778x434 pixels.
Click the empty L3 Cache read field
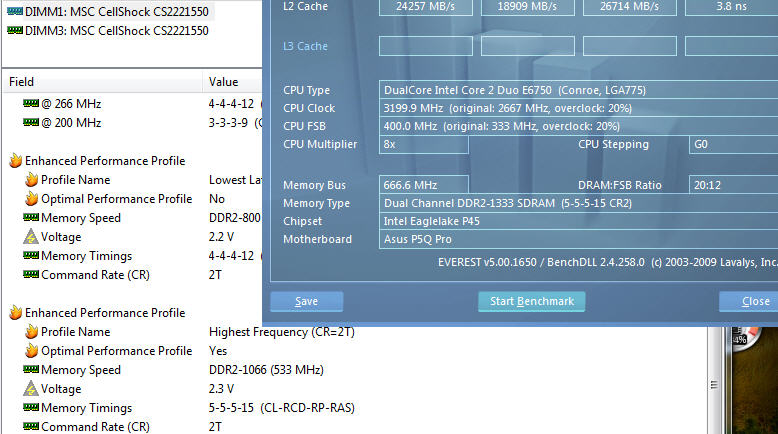coord(426,46)
